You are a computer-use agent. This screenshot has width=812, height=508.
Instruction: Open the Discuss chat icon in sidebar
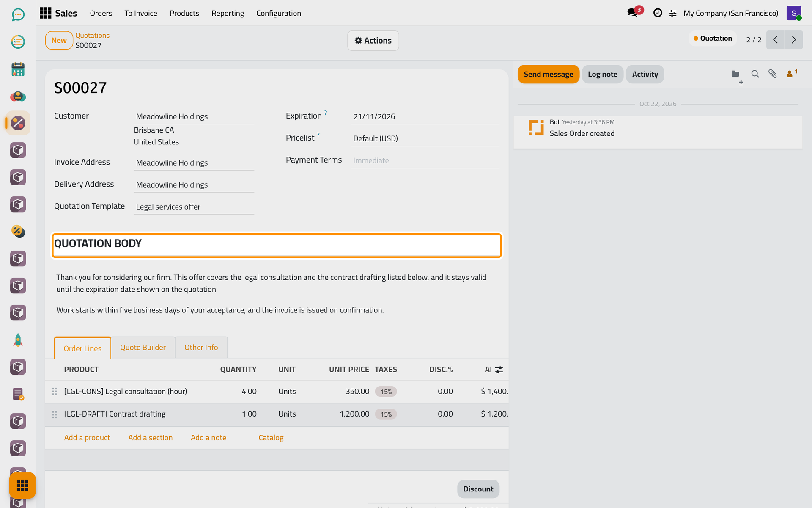[18, 15]
